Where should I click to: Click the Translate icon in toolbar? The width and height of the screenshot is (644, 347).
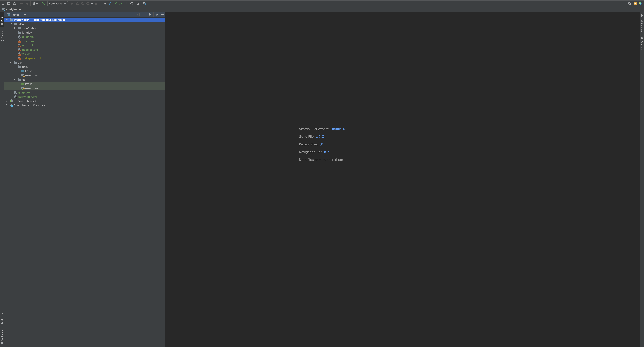144,4
